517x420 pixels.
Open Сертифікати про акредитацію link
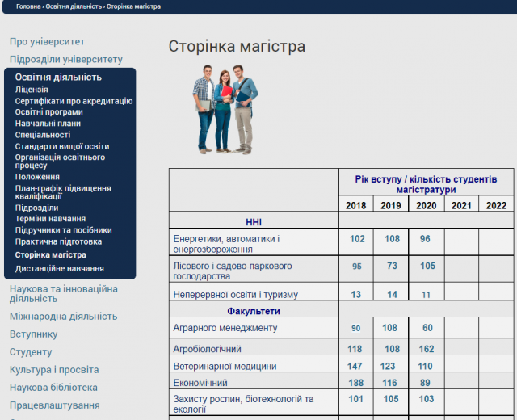point(74,101)
